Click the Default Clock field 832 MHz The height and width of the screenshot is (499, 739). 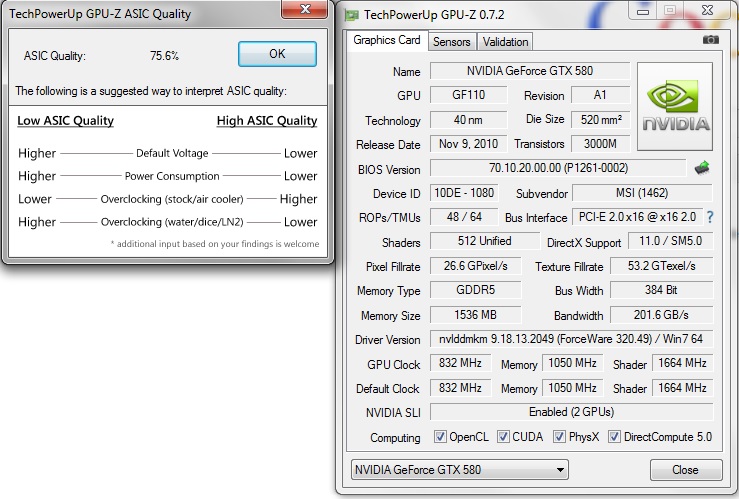coord(460,388)
